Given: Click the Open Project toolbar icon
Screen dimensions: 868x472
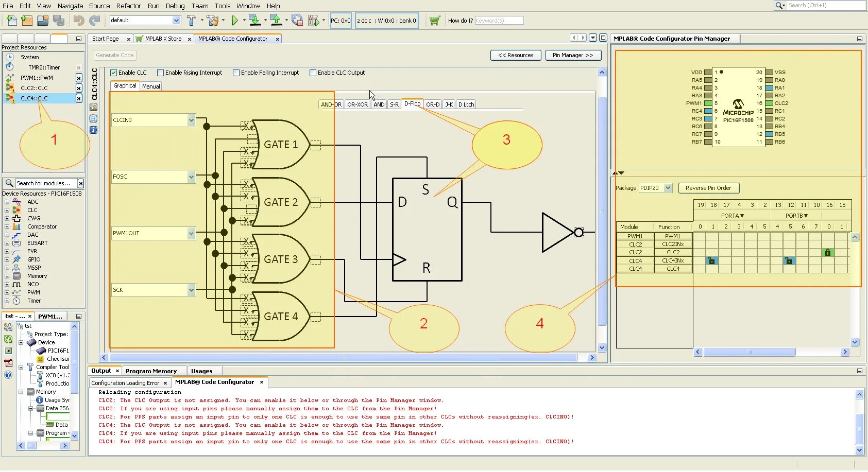Looking at the screenshot, I should click(x=43, y=21).
